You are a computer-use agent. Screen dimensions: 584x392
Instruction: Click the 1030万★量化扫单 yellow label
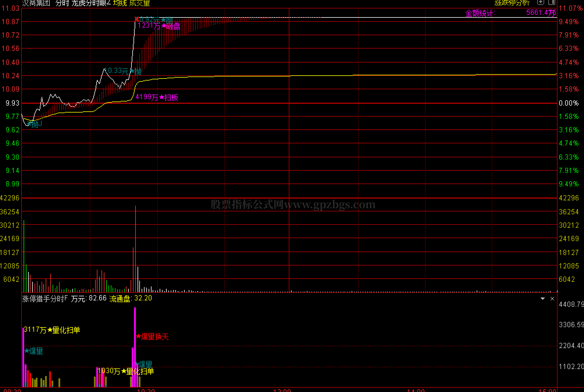tap(126, 371)
